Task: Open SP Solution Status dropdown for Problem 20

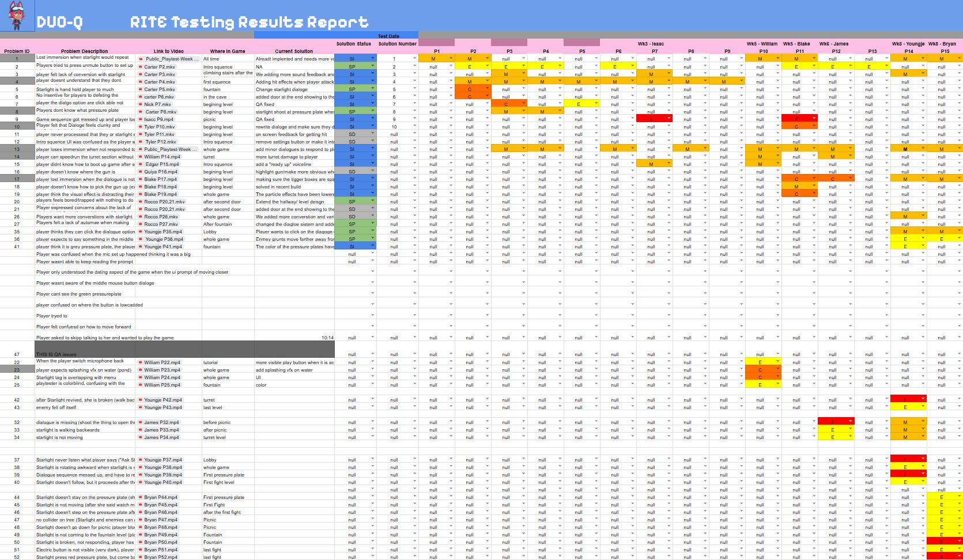Action: click(x=372, y=201)
